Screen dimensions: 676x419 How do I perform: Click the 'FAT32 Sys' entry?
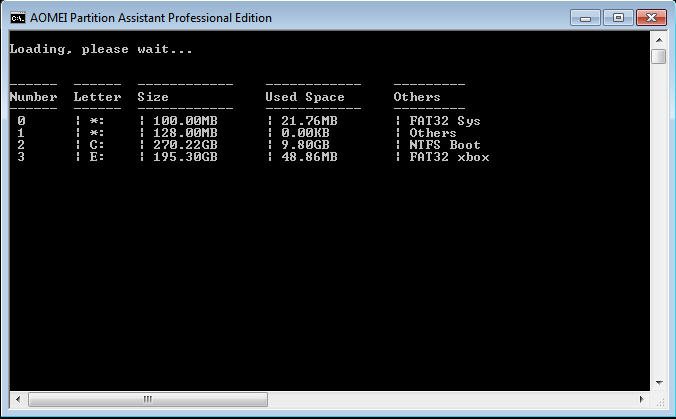click(445, 121)
